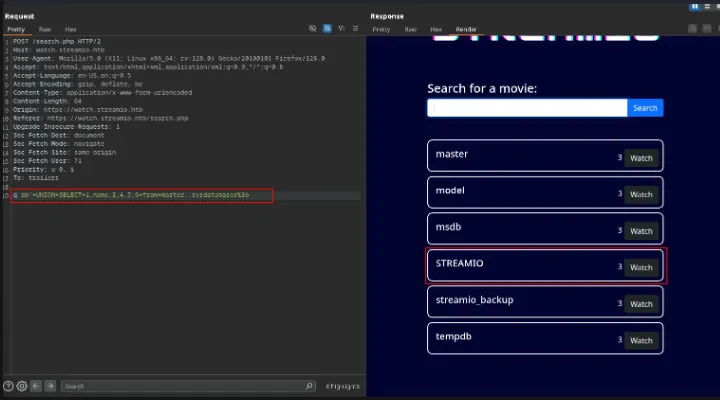Click Watch button for STREAMIO

tap(641, 267)
